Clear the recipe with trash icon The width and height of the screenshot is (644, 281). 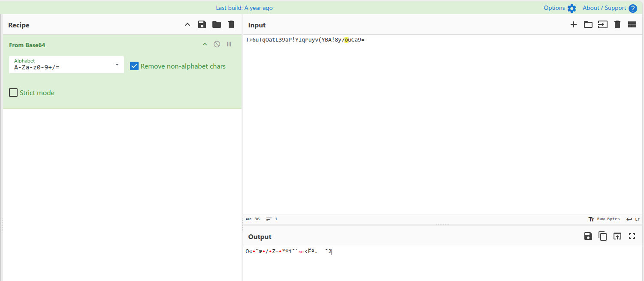pos(231,25)
